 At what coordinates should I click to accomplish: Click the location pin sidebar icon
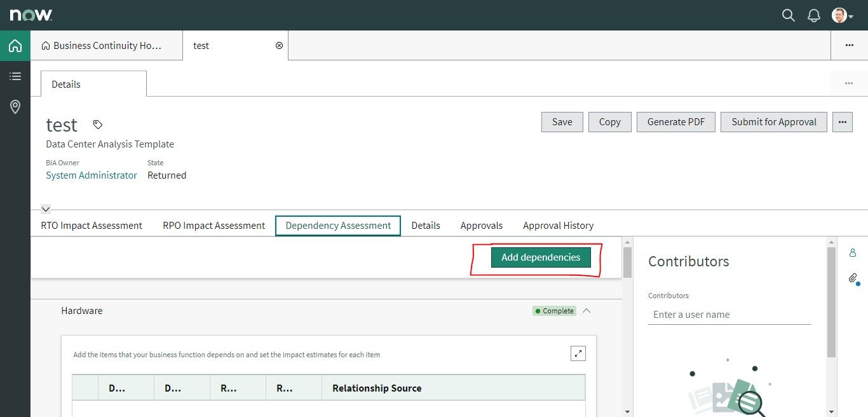coord(15,107)
